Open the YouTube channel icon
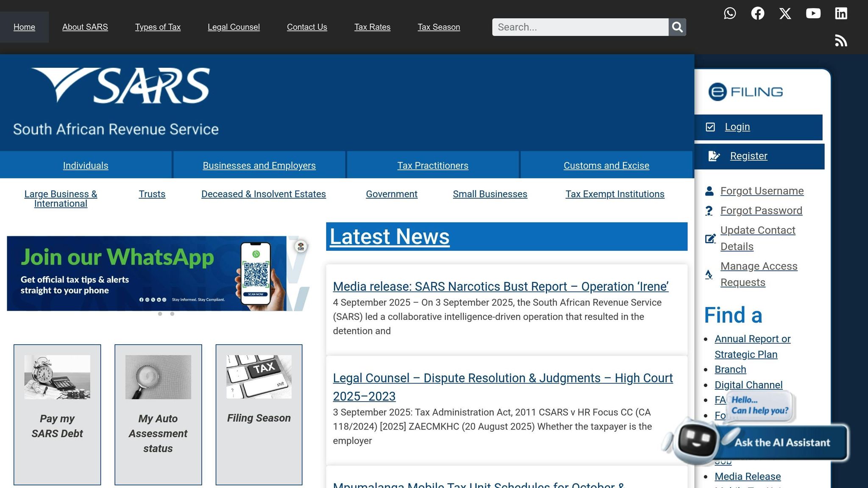 point(813,14)
